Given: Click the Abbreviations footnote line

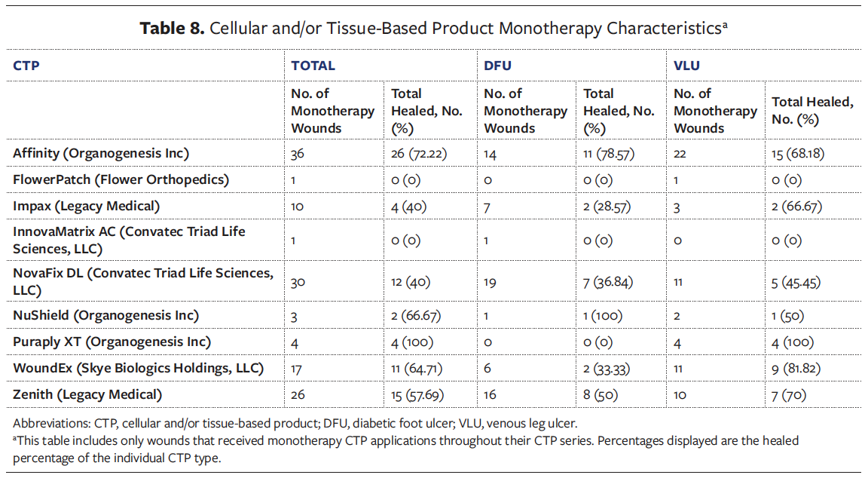Looking at the screenshot, I should click(295, 423).
